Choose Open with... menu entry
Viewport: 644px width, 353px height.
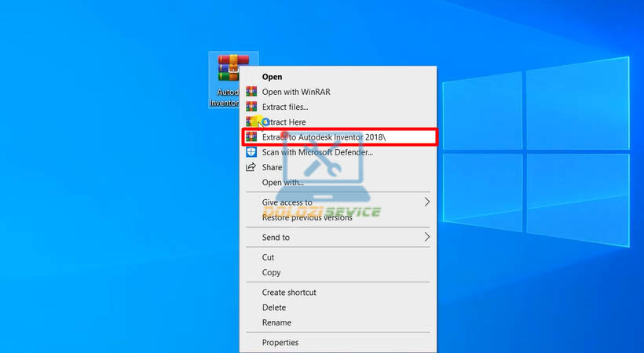(x=283, y=183)
